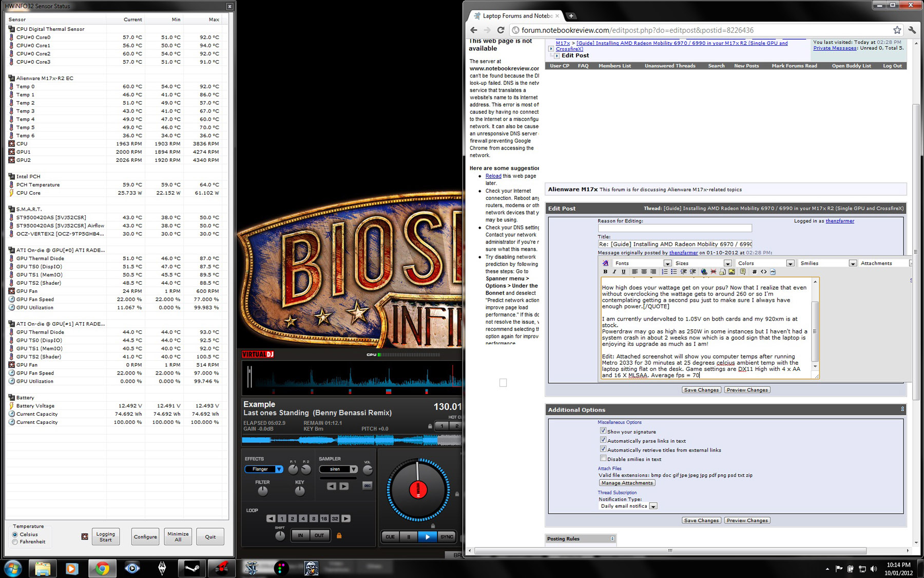Screen dimensions: 924x578
Task: Insert image with the picture icon
Action: click(731, 272)
